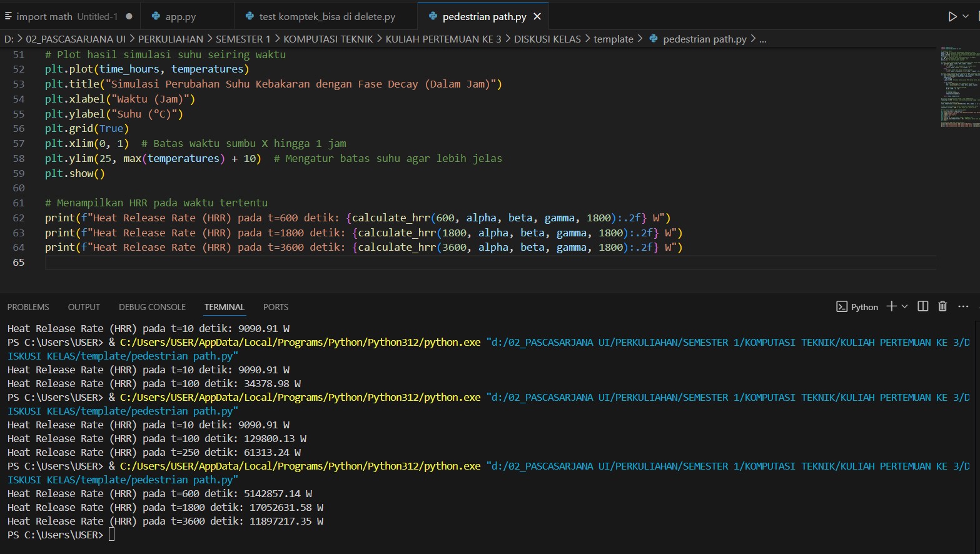
Task: Open the OUTPUT panel tab
Action: pos(84,307)
